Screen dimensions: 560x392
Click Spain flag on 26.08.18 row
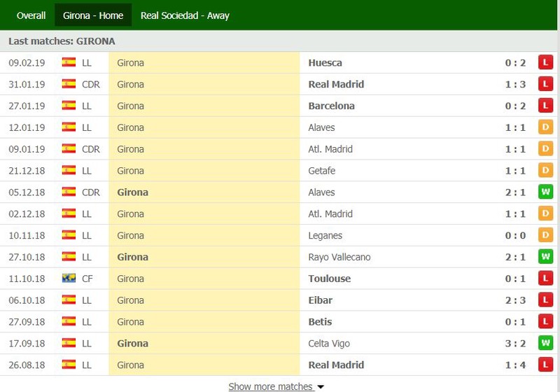point(69,365)
